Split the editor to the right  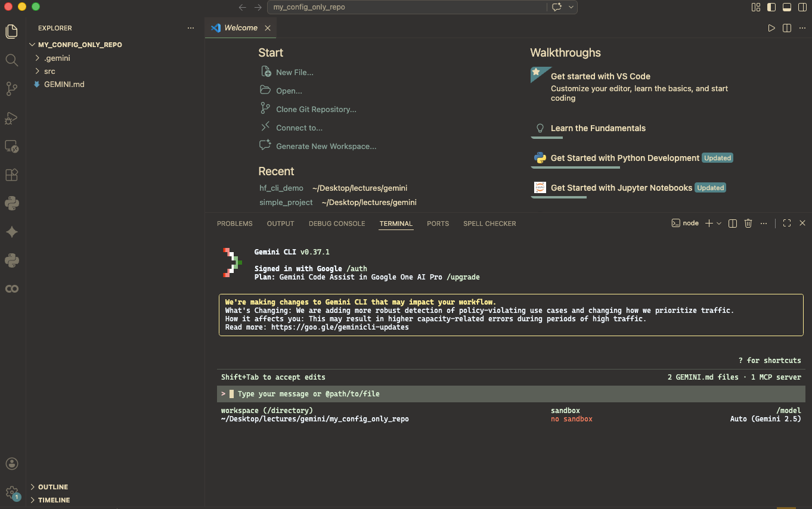[787, 28]
